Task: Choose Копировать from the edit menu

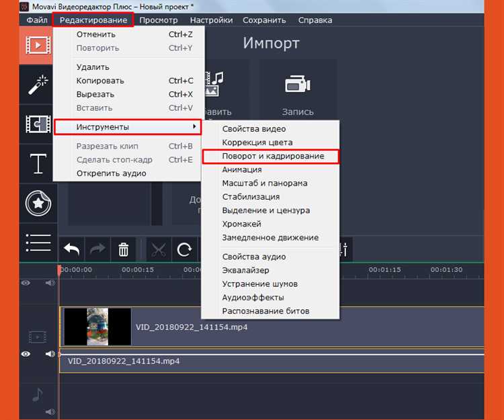Action: coord(128,81)
